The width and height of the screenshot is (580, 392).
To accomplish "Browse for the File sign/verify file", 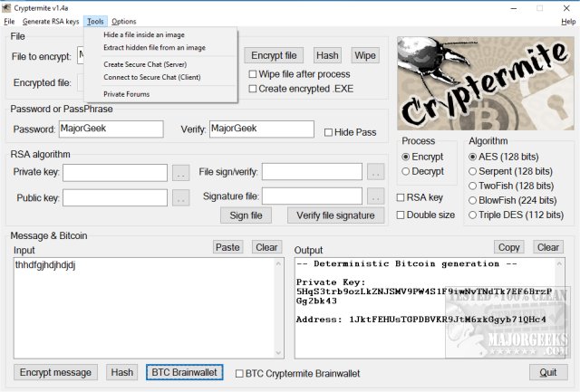I will 376,172.
